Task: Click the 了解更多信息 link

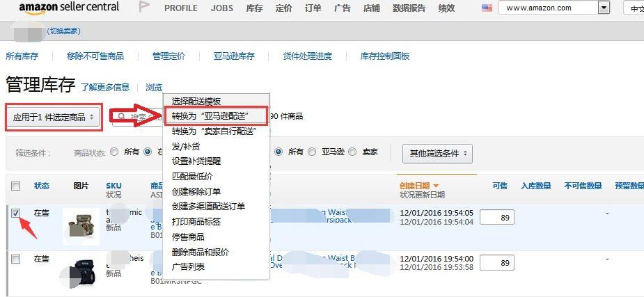Action: (104, 87)
